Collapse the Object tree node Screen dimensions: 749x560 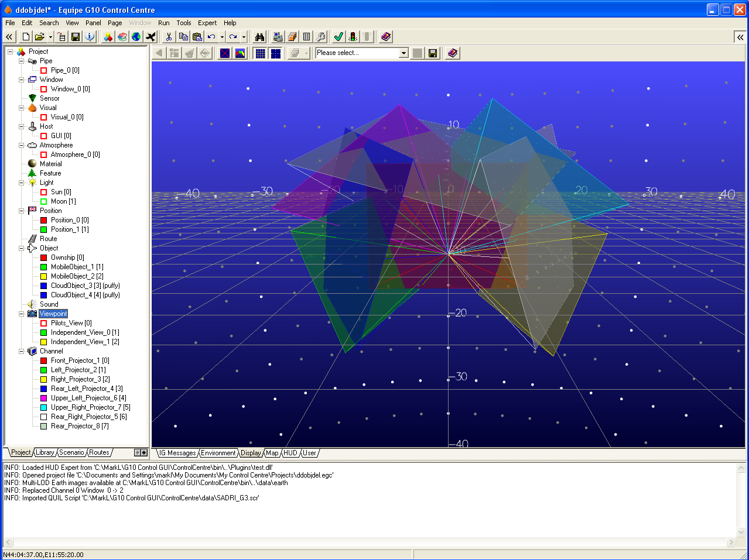[x=22, y=248]
